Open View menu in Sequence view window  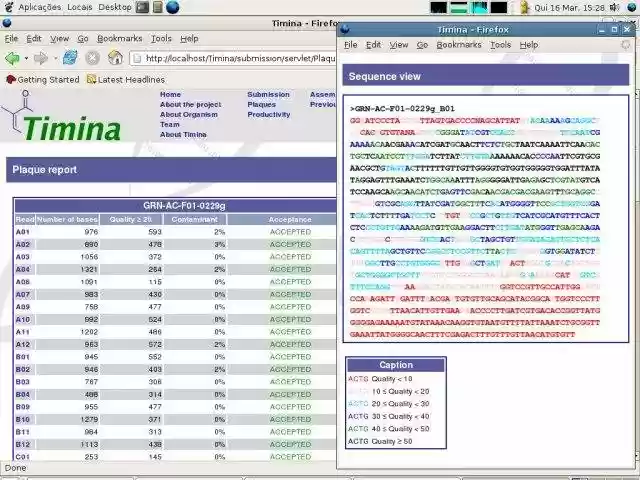[399, 45]
